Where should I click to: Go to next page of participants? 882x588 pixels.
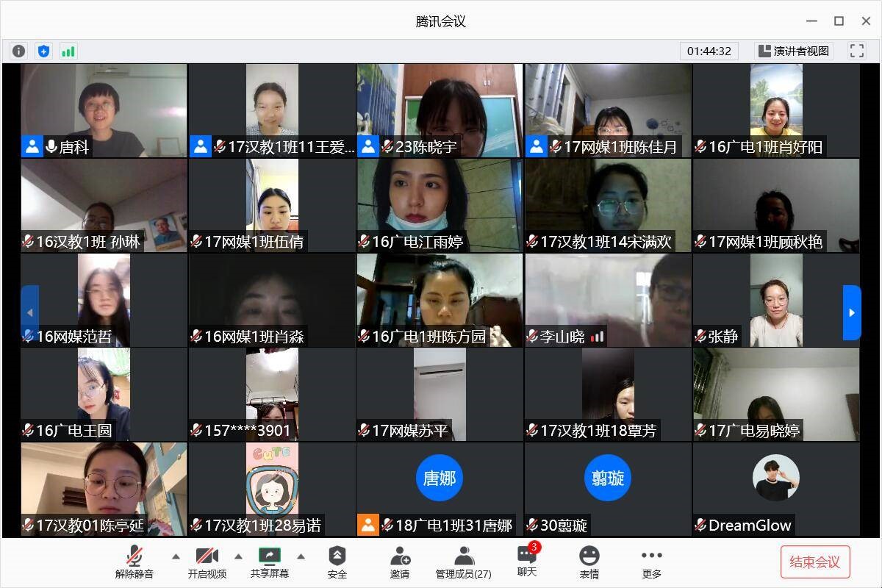point(851,312)
